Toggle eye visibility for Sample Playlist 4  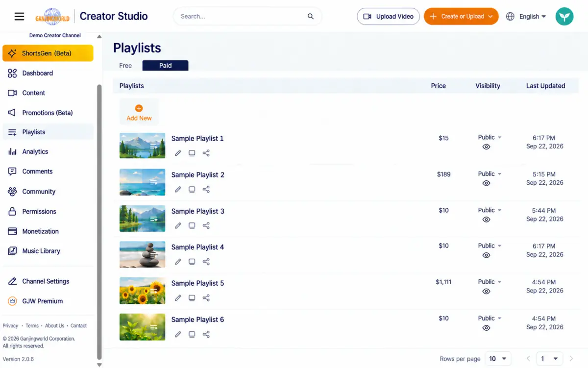[x=486, y=255]
